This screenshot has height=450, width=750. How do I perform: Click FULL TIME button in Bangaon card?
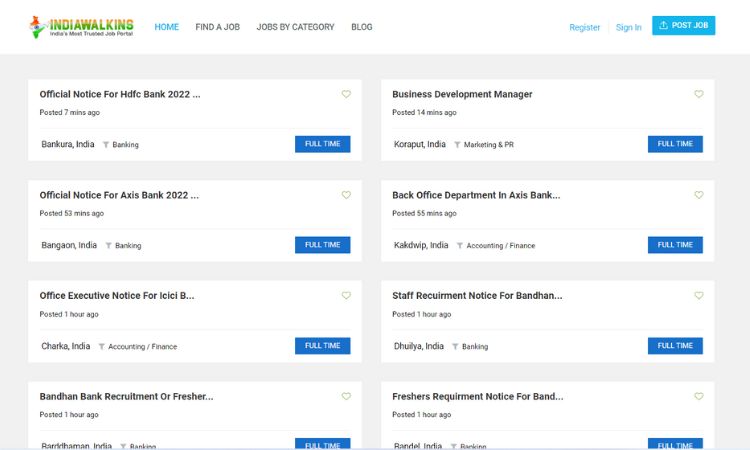click(322, 245)
